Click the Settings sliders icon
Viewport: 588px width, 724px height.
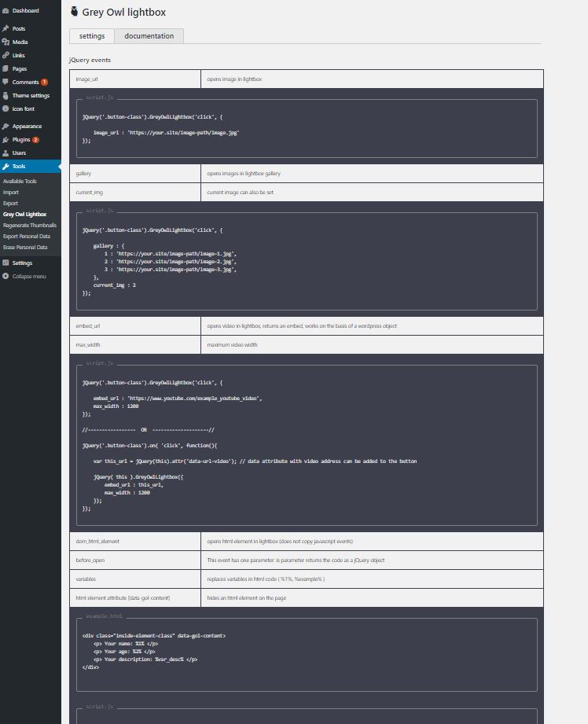click(x=6, y=263)
